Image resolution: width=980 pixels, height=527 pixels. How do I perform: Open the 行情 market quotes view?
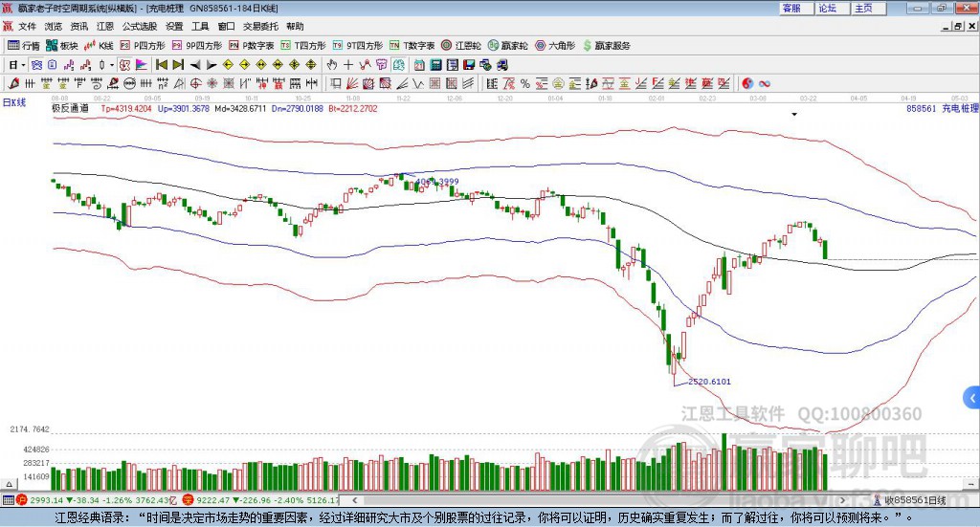coord(25,45)
